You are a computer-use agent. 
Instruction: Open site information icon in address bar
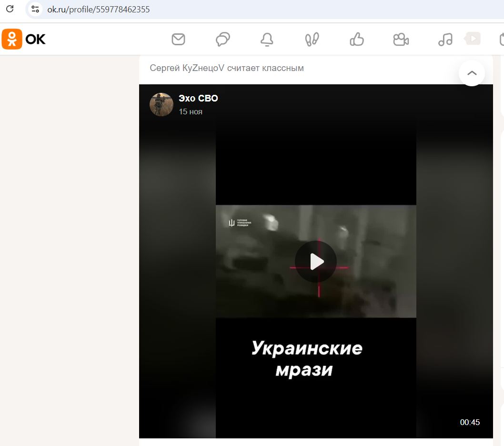coord(34,9)
